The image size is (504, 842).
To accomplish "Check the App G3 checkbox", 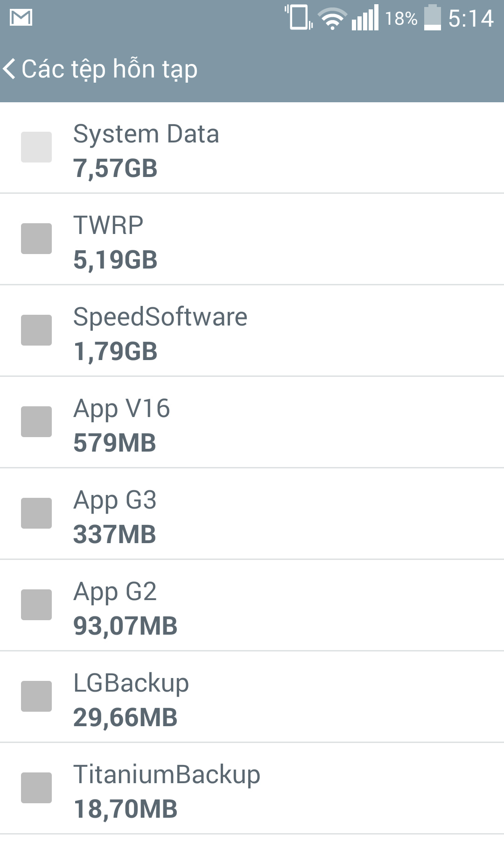I will click(x=37, y=514).
